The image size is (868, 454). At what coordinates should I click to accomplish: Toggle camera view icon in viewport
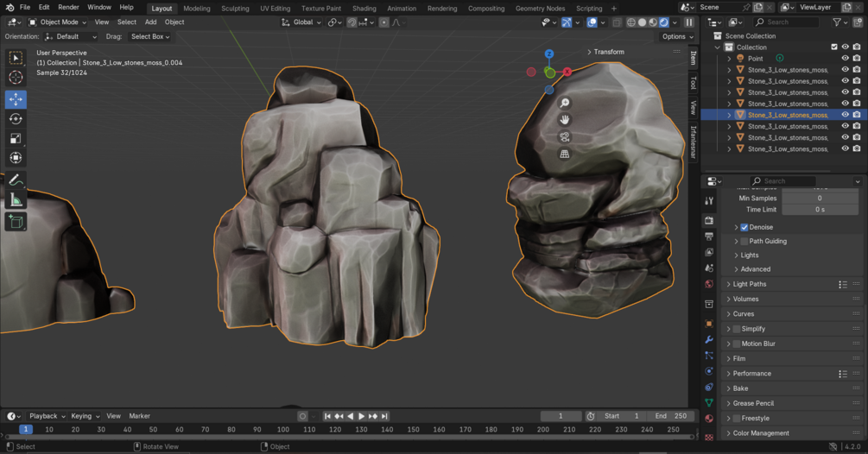(x=564, y=137)
